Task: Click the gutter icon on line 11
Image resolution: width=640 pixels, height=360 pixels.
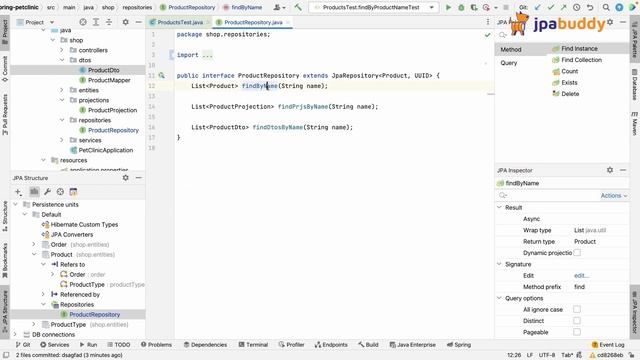Action: (x=162, y=76)
